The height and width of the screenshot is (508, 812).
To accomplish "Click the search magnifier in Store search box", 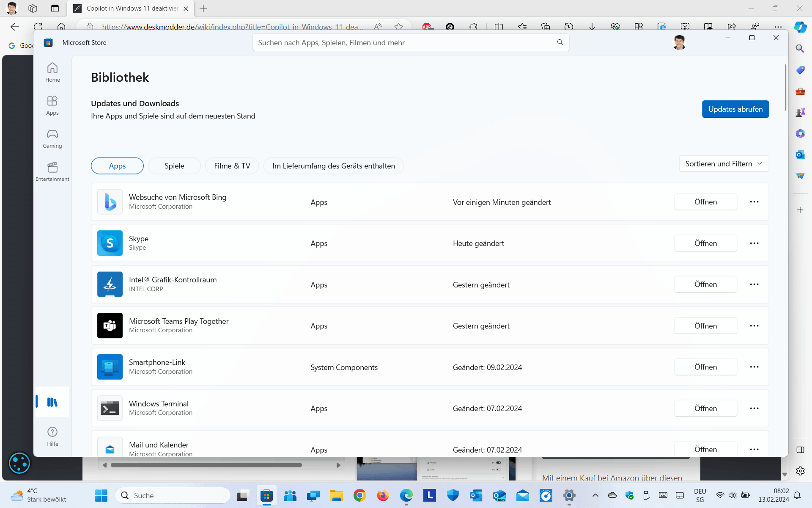I will [560, 42].
